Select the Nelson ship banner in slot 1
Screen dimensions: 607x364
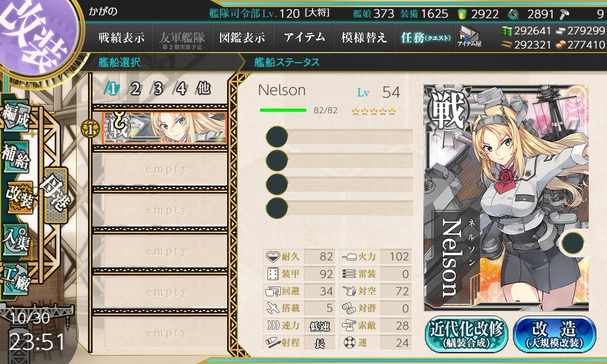(164, 128)
